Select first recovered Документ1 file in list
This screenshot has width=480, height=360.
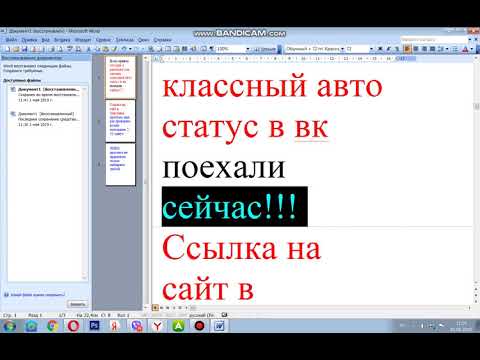48,94
